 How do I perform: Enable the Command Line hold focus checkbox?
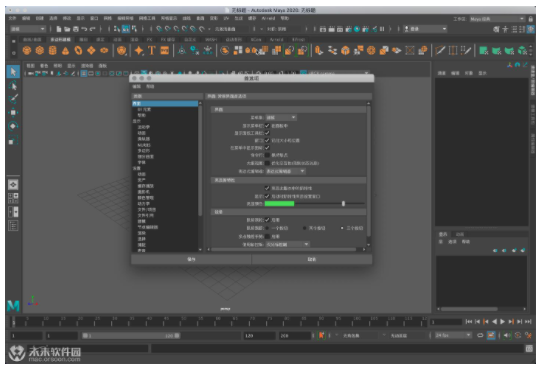click(x=267, y=155)
